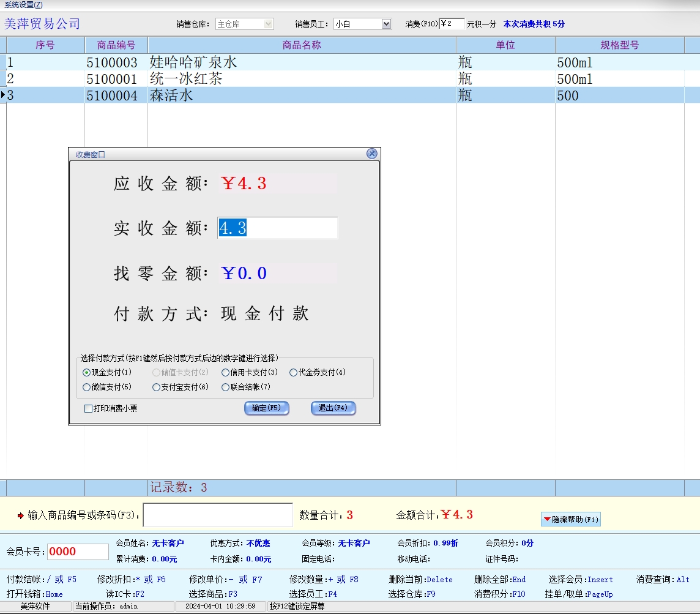This screenshot has height=614, width=700.
Task: Select 现金支付(1) cash payment option
Action: [x=86, y=372]
